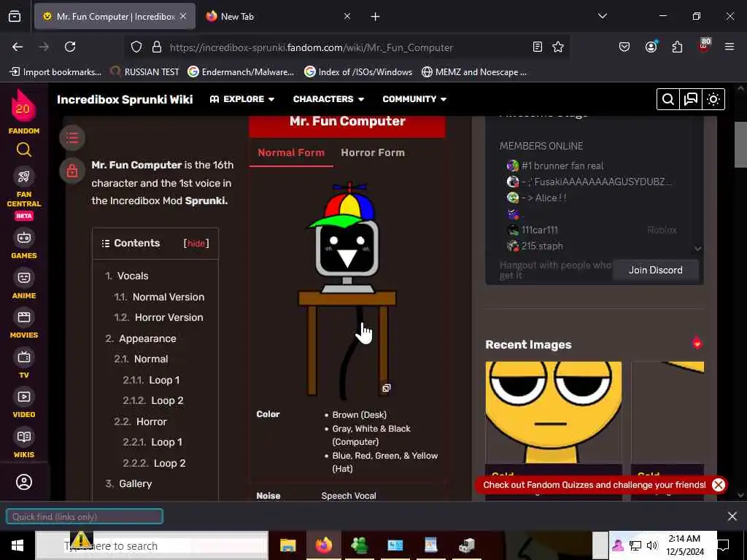The image size is (747, 560).
Task: Open a new tab with plus button
Action: [x=376, y=17]
